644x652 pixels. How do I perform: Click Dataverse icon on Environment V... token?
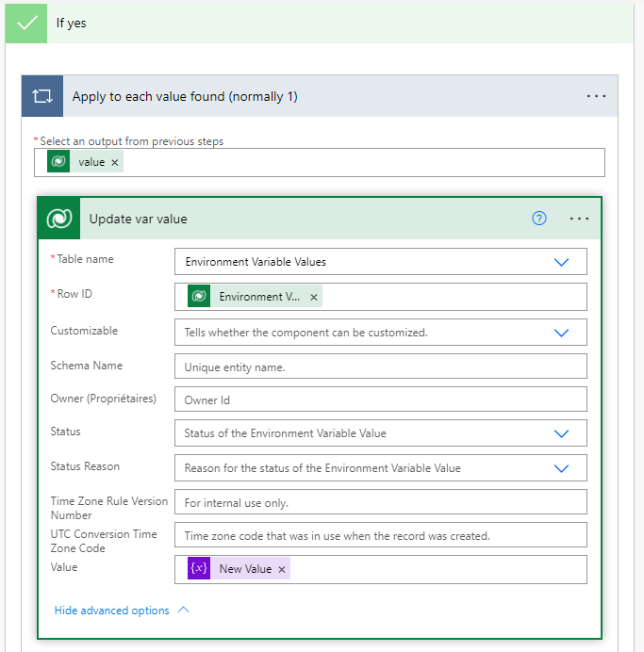pos(199,296)
